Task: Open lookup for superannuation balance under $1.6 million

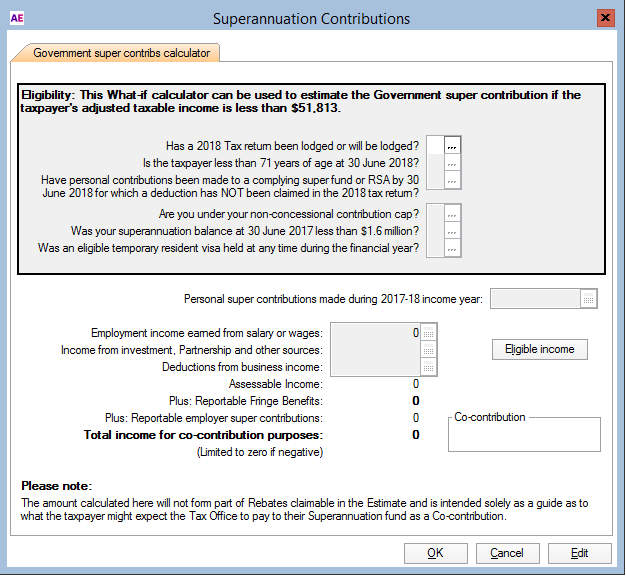Action: [x=452, y=231]
